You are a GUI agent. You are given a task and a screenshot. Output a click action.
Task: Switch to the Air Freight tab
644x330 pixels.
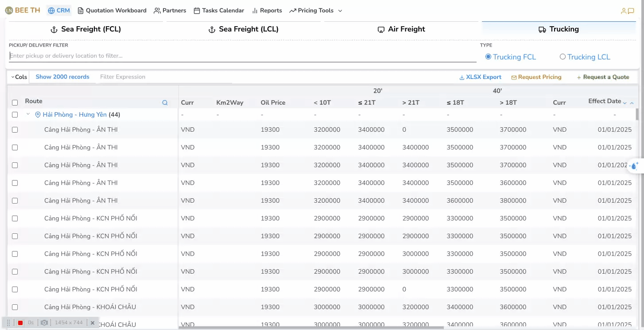[x=401, y=29]
